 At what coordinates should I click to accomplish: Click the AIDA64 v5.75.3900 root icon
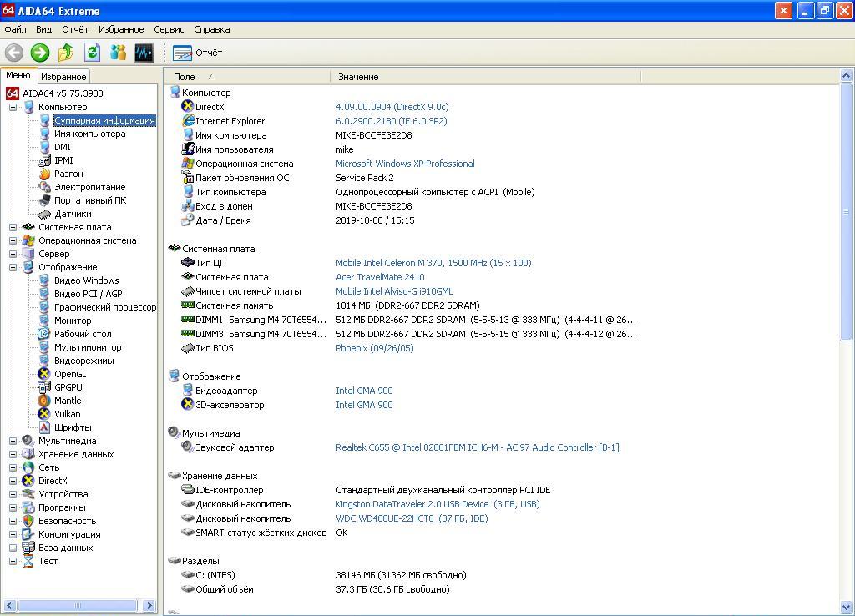coord(13,93)
